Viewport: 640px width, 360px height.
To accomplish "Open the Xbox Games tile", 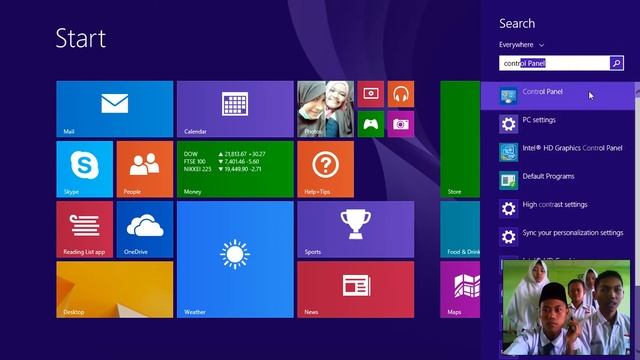I will pos(371,124).
